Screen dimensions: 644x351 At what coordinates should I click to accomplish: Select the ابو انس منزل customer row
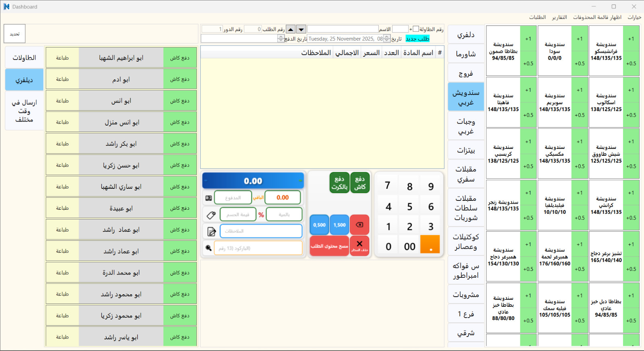coord(121,122)
